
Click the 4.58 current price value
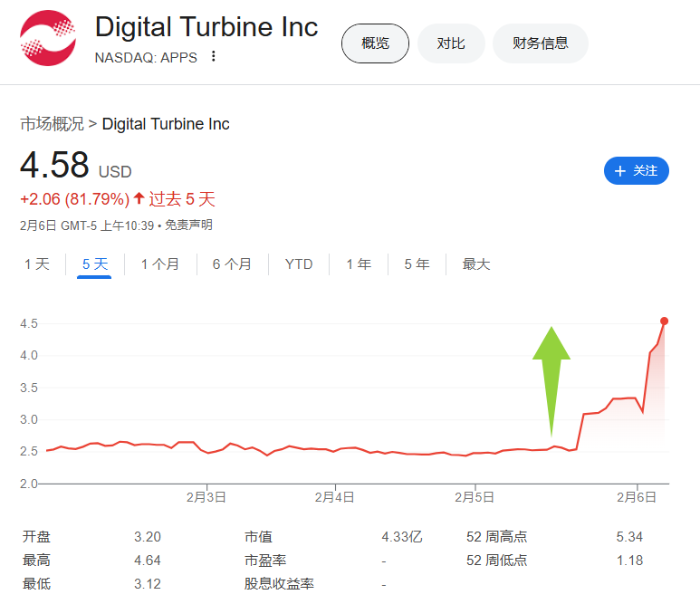[x=54, y=164]
